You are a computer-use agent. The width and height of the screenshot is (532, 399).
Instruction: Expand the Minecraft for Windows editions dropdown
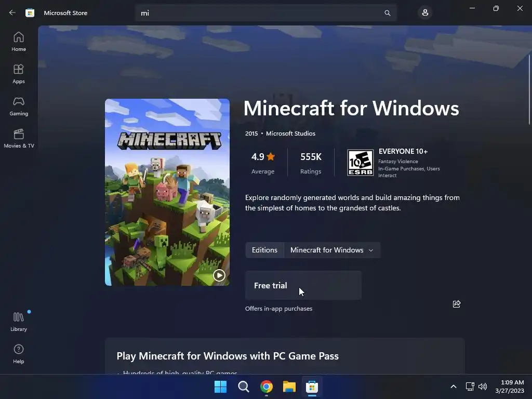point(332,250)
